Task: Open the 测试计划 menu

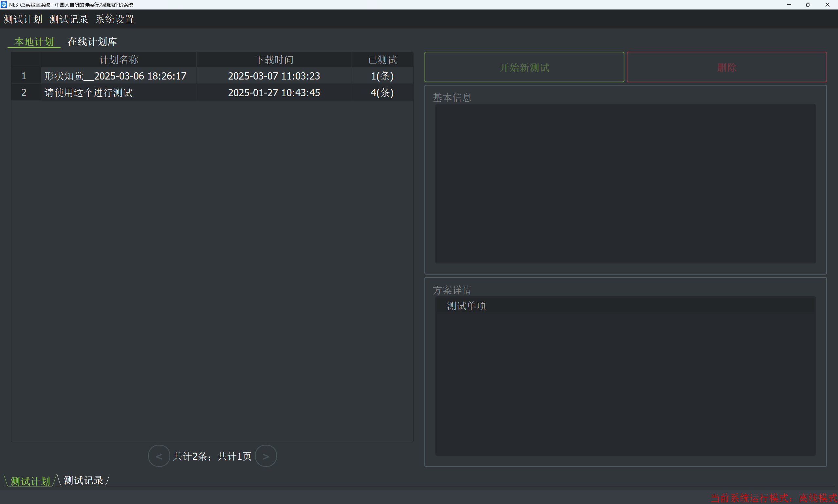Action: [x=23, y=19]
